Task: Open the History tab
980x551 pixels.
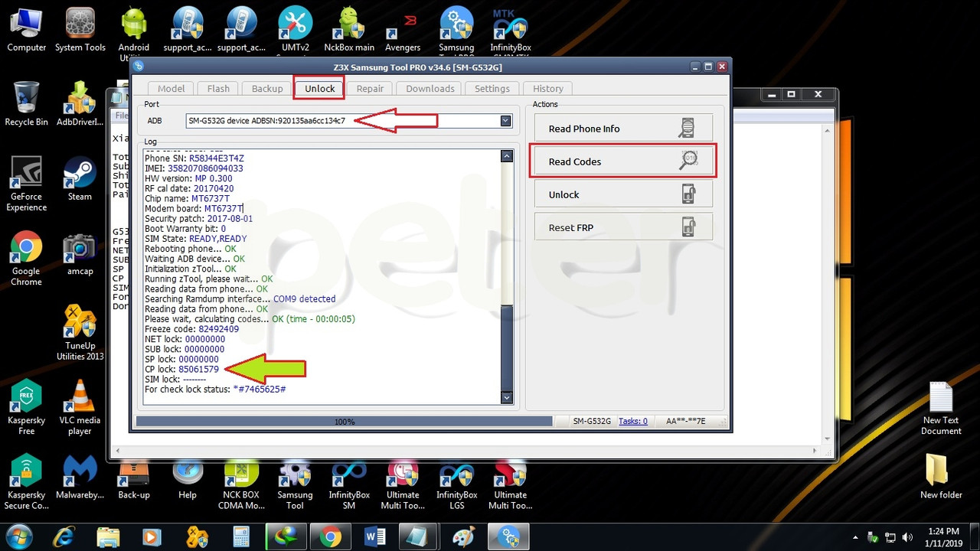Action: [548, 89]
